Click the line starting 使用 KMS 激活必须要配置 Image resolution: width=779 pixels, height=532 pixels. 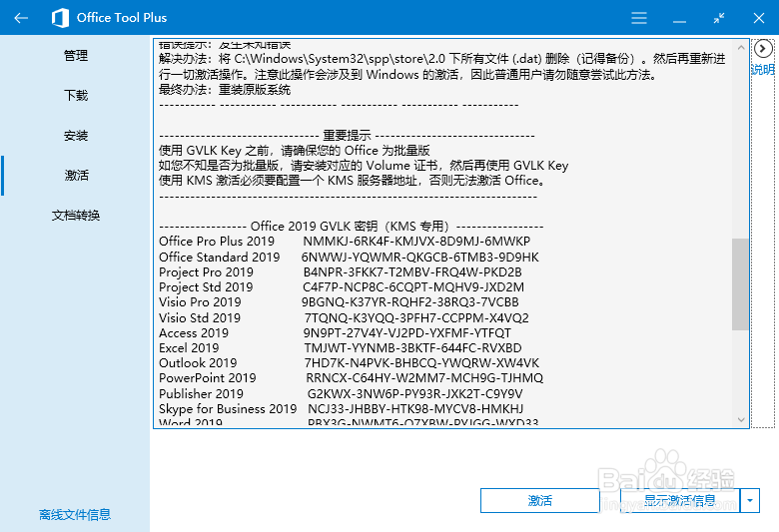point(352,181)
